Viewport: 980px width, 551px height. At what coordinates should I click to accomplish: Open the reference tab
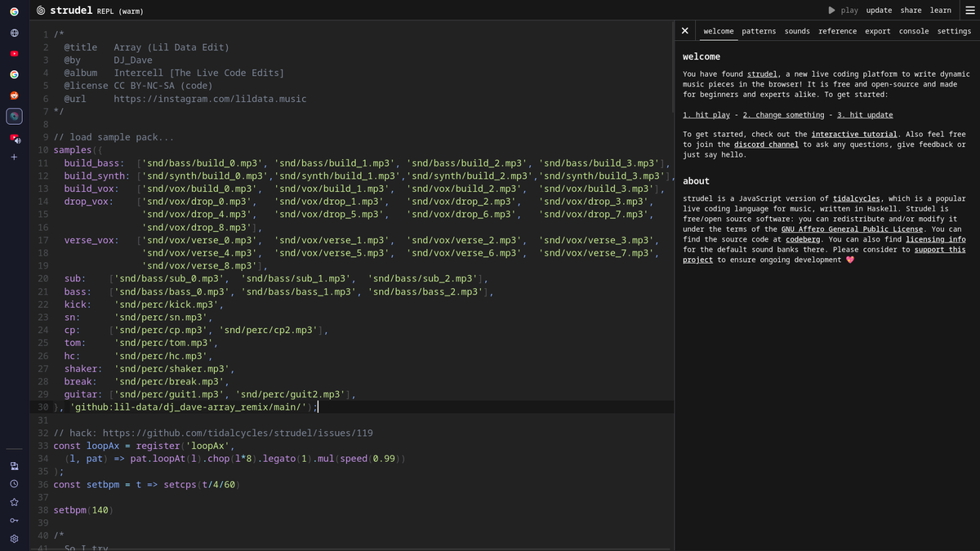838,31
